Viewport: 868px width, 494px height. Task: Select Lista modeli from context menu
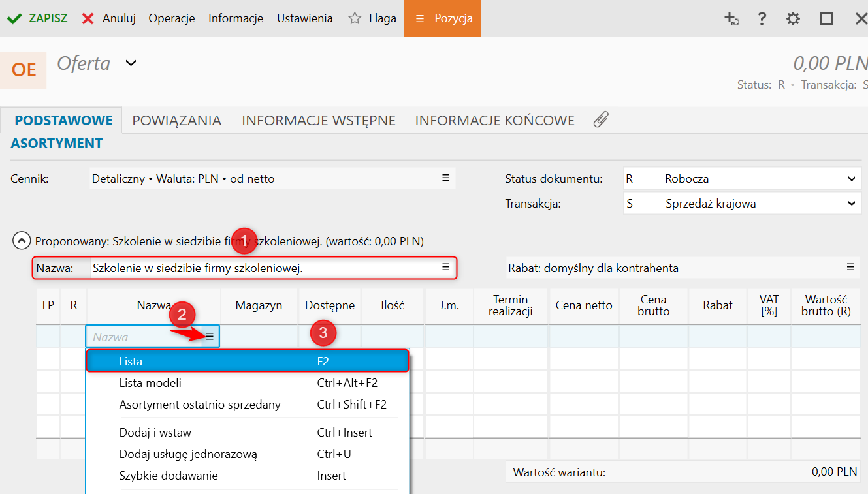(x=150, y=383)
